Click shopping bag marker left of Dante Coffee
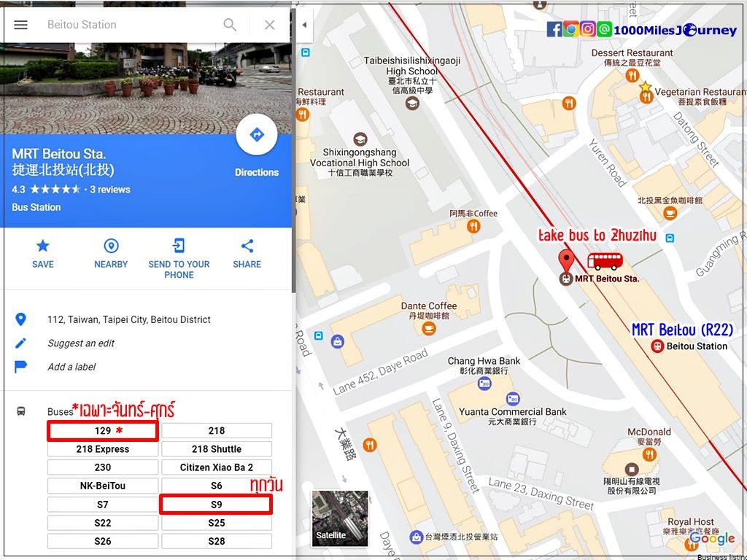The image size is (747, 560). [x=337, y=341]
